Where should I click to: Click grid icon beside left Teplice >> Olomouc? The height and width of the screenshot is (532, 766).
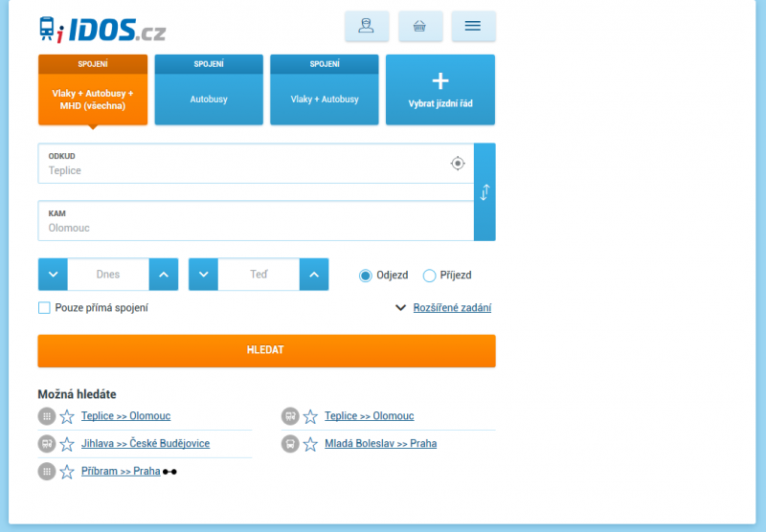click(x=46, y=416)
